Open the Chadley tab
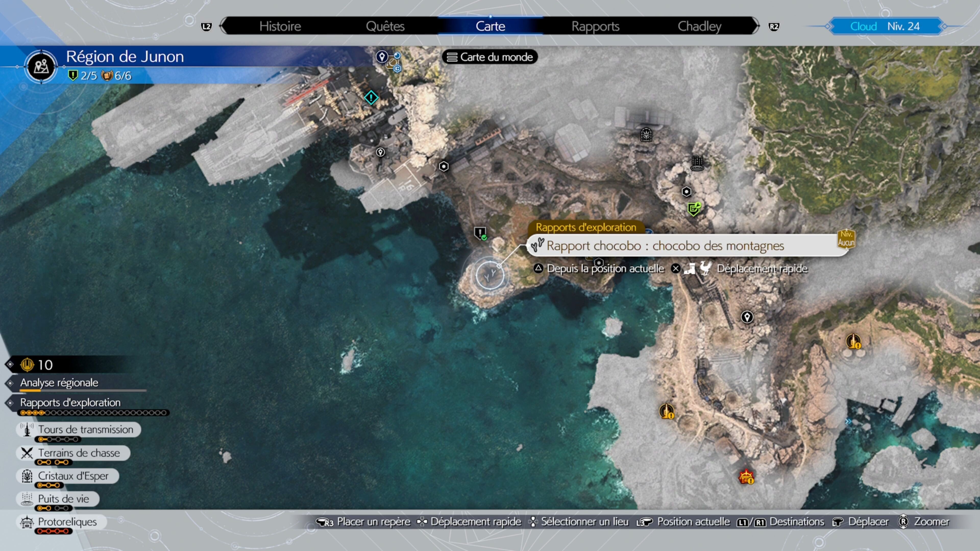Image resolution: width=980 pixels, height=551 pixels. click(x=699, y=26)
